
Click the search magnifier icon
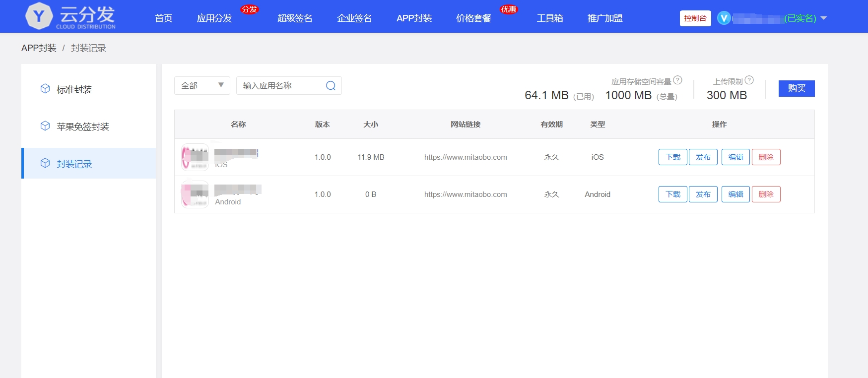coord(331,86)
